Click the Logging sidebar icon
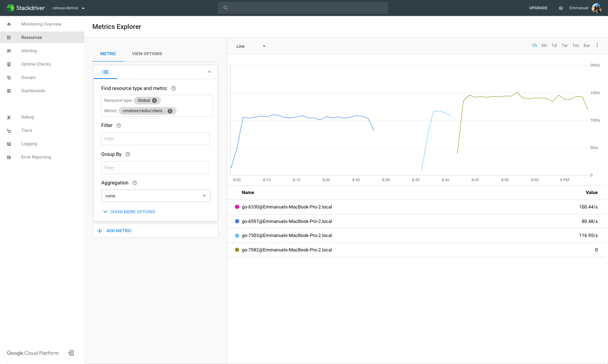Viewport: 608px width, 364px height. click(x=9, y=144)
